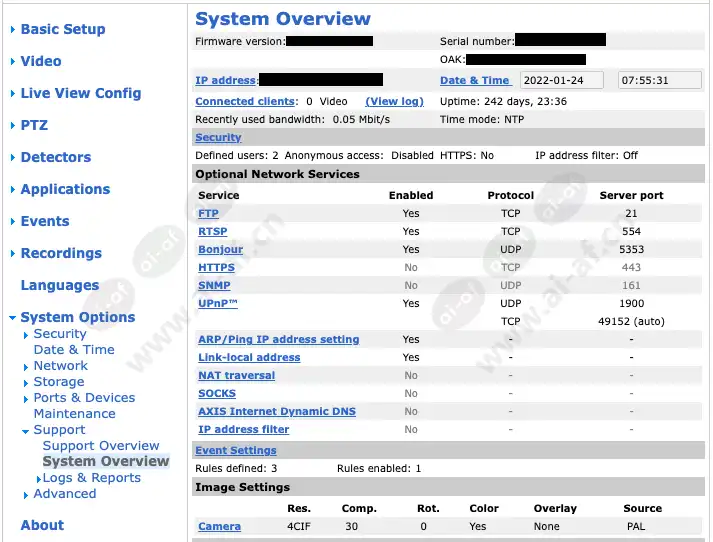Open the SNMP service link
This screenshot has height=542, width=713.
click(x=214, y=286)
